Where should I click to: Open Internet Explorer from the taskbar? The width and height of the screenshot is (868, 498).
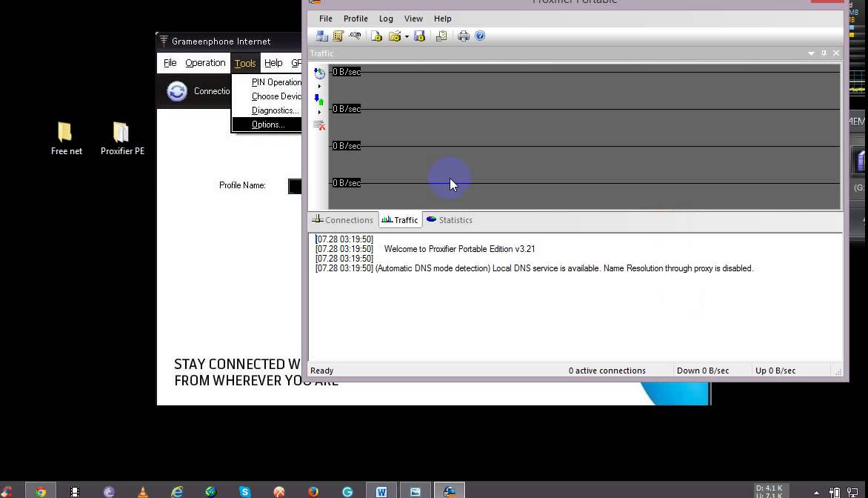(x=177, y=491)
